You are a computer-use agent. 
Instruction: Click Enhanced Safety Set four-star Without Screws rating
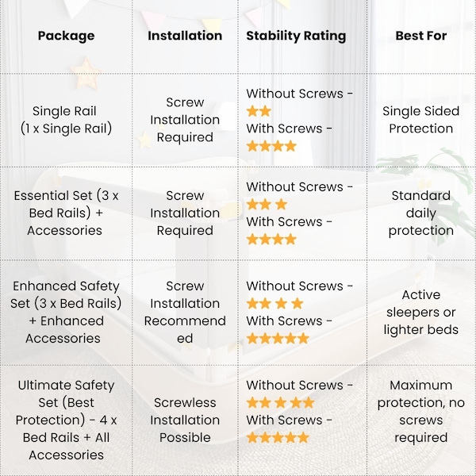coord(275,303)
